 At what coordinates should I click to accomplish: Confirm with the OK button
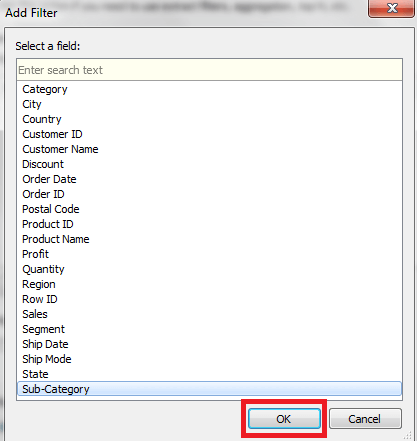[284, 419]
